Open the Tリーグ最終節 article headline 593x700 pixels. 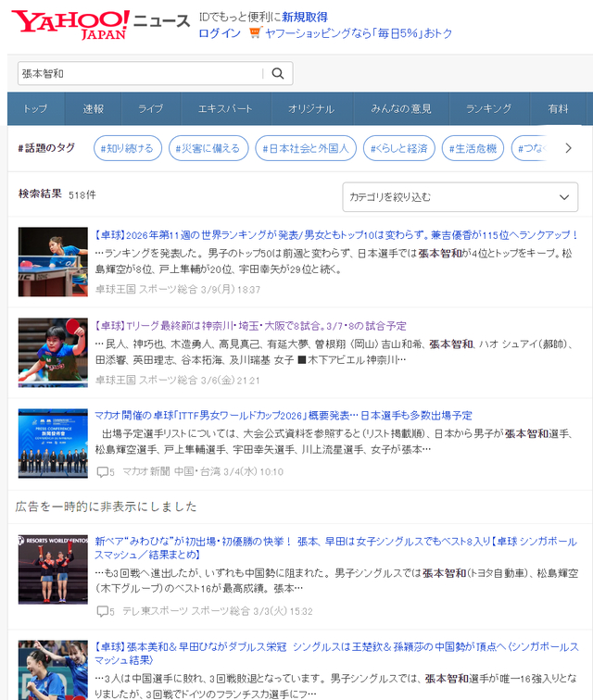pyautogui.click(x=250, y=326)
